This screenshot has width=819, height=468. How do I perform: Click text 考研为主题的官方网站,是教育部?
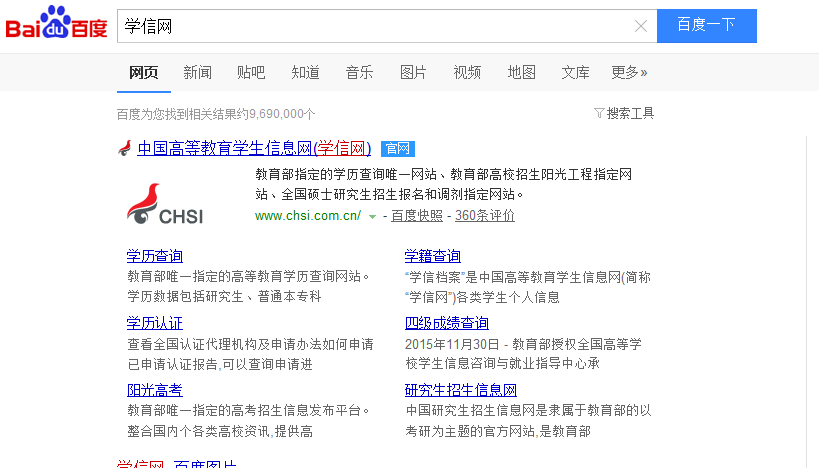tap(498, 431)
